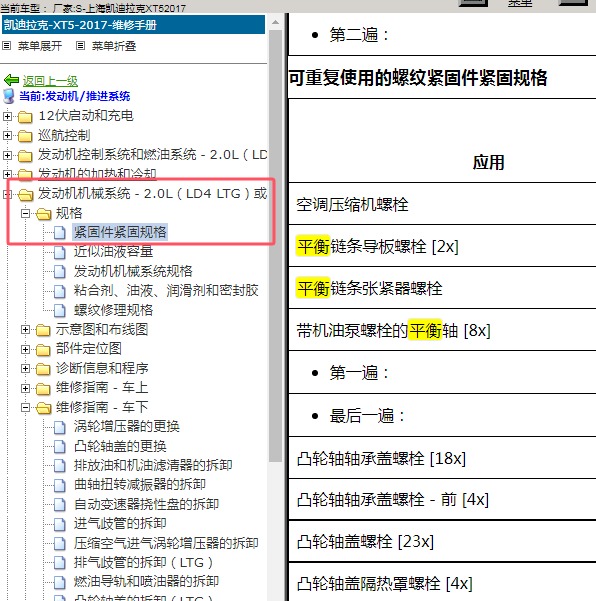Expand the 维修指南 - 车上 node

click(25, 388)
